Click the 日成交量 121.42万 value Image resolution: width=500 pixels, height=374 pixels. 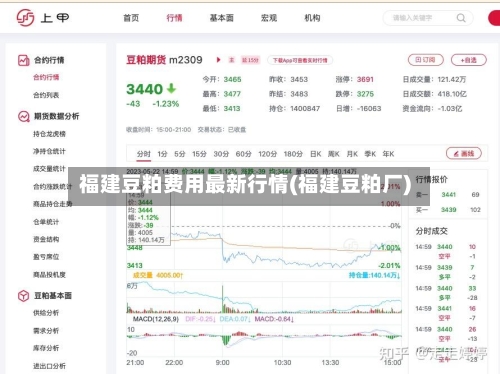tap(452, 80)
